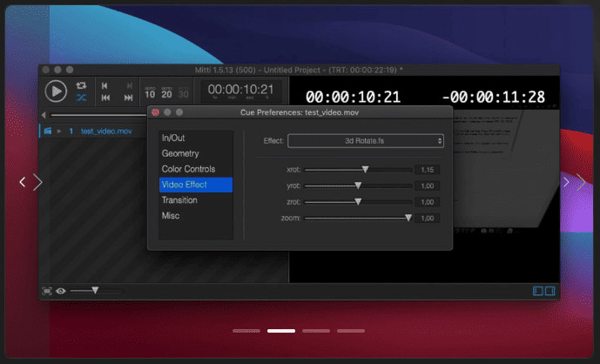This screenshot has height=364, width=600.
Task: Click the large Play button in Mitti
Action: 56,91
